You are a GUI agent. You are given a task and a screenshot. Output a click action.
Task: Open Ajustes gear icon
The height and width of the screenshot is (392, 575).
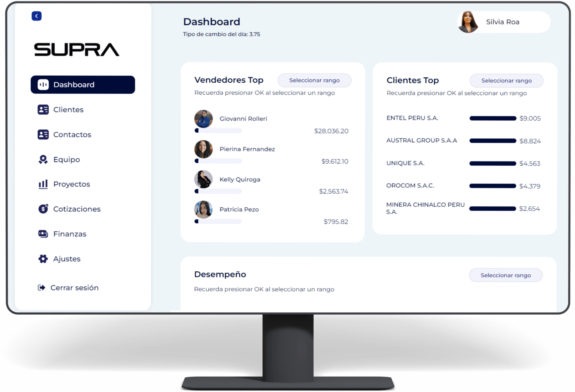click(43, 259)
